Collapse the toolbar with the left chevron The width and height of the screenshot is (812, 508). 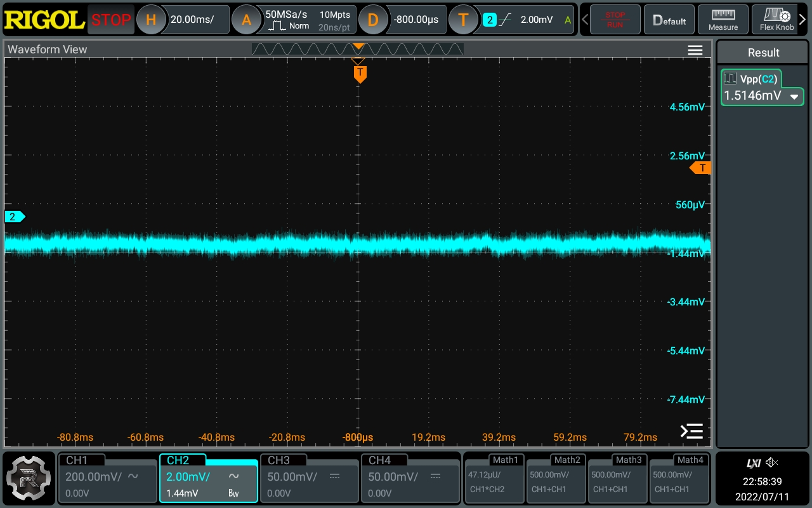[584, 19]
